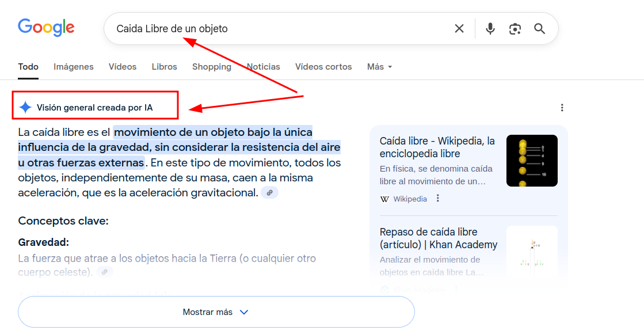Go to the Noticias tab
This screenshot has height=334, width=644.
[263, 67]
